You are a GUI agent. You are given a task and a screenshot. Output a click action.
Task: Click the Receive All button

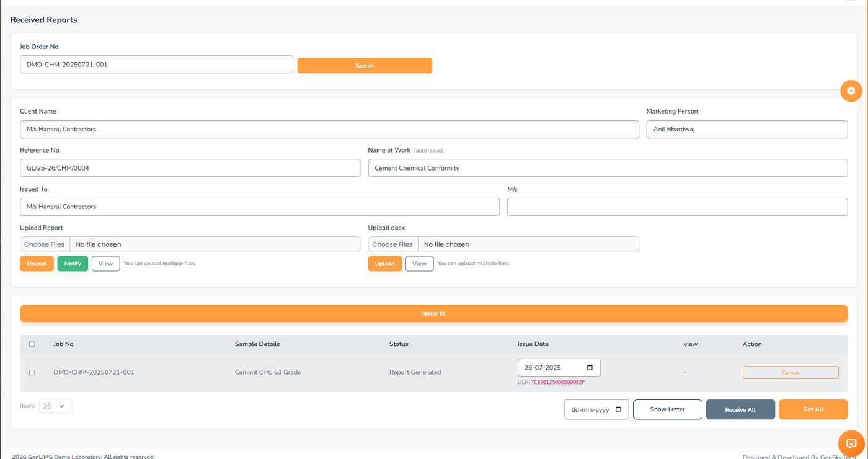(740, 409)
